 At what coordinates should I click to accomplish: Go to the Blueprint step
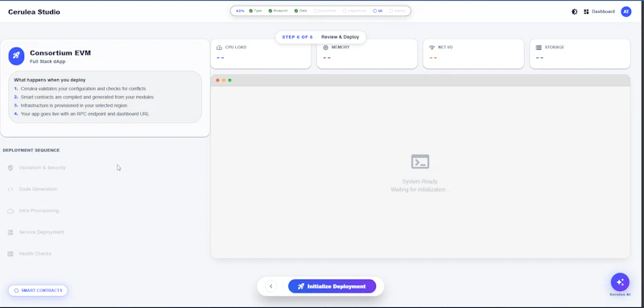[x=278, y=10]
